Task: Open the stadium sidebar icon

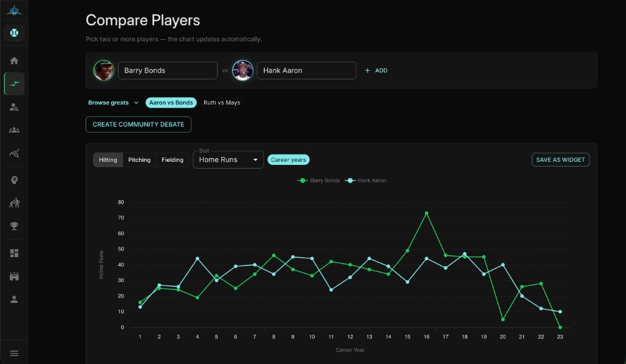Action: tap(14, 276)
